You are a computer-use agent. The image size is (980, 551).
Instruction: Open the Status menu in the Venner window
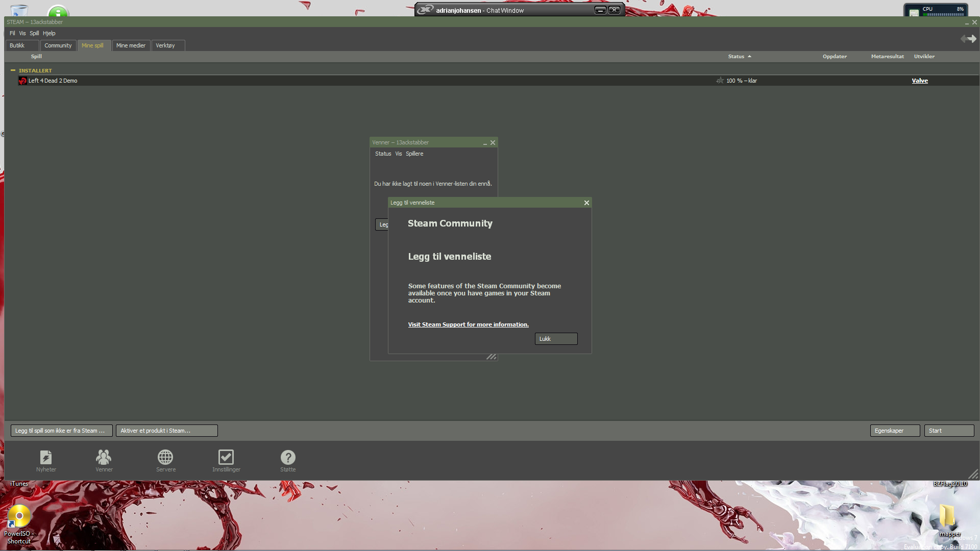coord(383,154)
